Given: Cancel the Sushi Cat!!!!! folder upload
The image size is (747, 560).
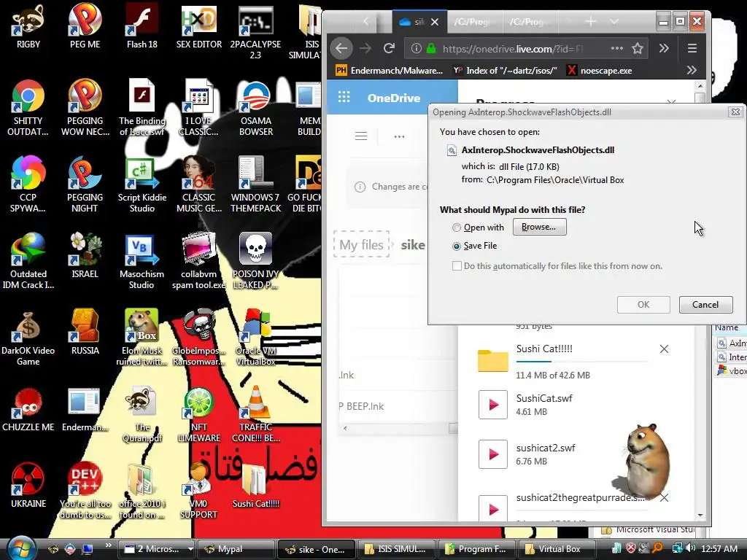Looking at the screenshot, I should [664, 349].
